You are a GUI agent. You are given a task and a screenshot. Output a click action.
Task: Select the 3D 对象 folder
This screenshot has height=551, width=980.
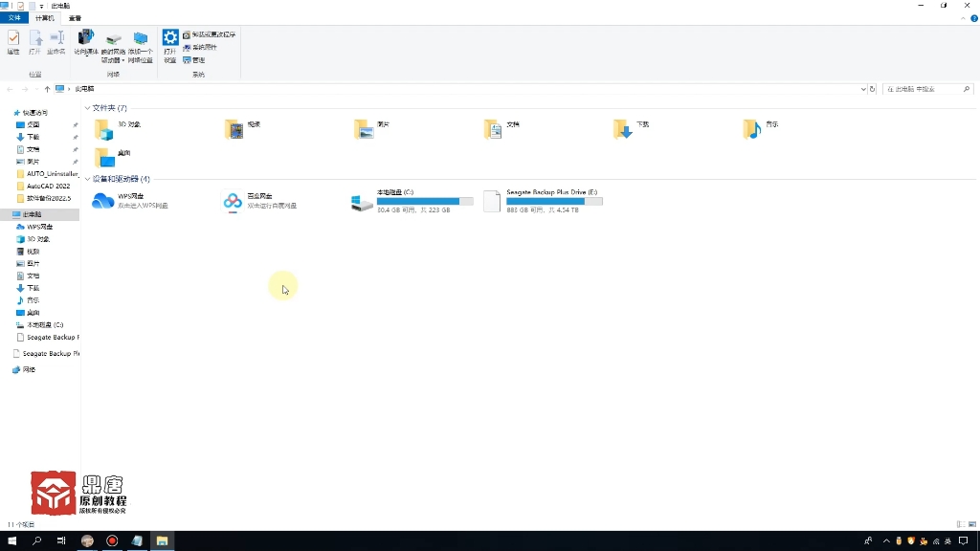[x=103, y=128]
